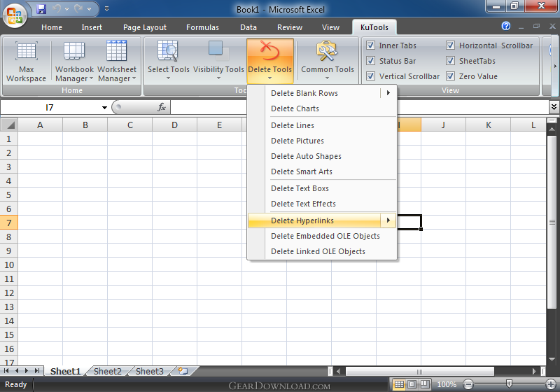Screen dimensions: 560x392
Task: Open the Review ribbon tab
Action: [290, 27]
